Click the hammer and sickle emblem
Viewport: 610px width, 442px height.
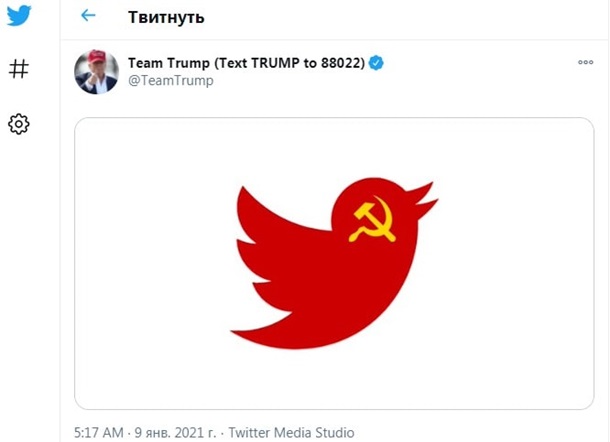point(371,221)
